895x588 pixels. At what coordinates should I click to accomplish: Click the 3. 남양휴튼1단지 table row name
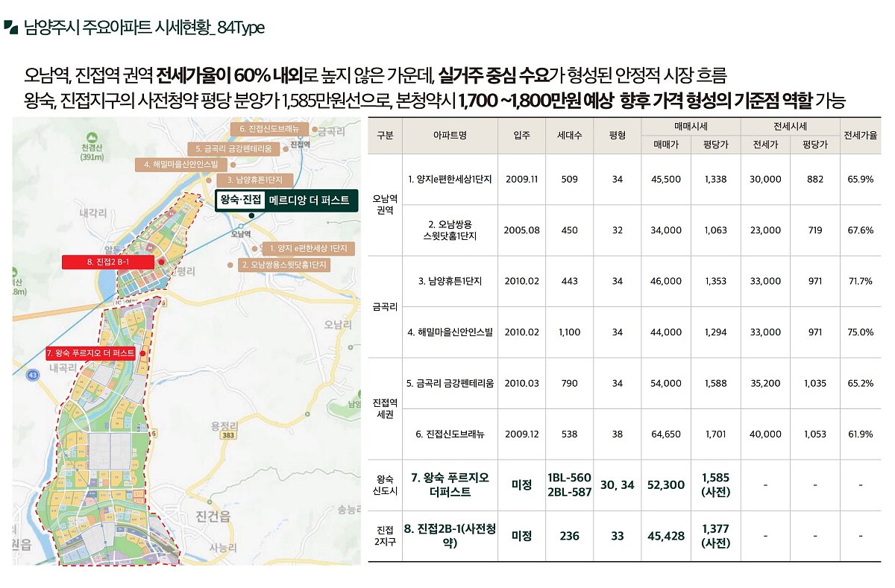450,281
